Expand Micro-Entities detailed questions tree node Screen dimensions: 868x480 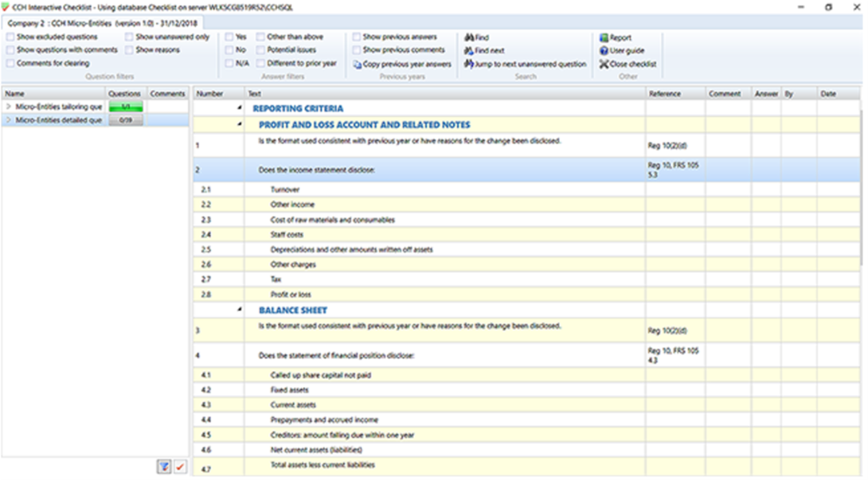pos(9,120)
